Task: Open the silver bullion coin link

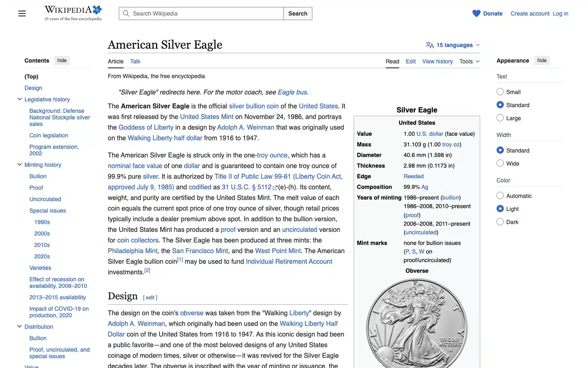Action: (254, 106)
